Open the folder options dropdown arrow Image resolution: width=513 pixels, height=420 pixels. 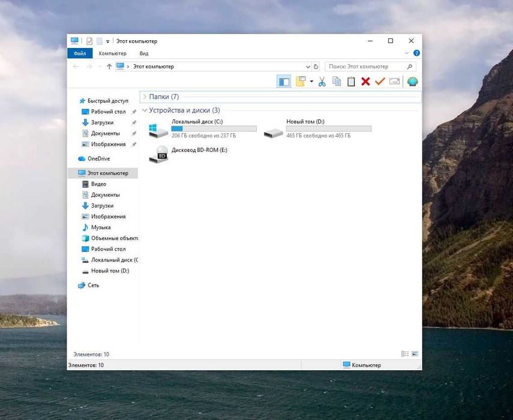(x=311, y=82)
